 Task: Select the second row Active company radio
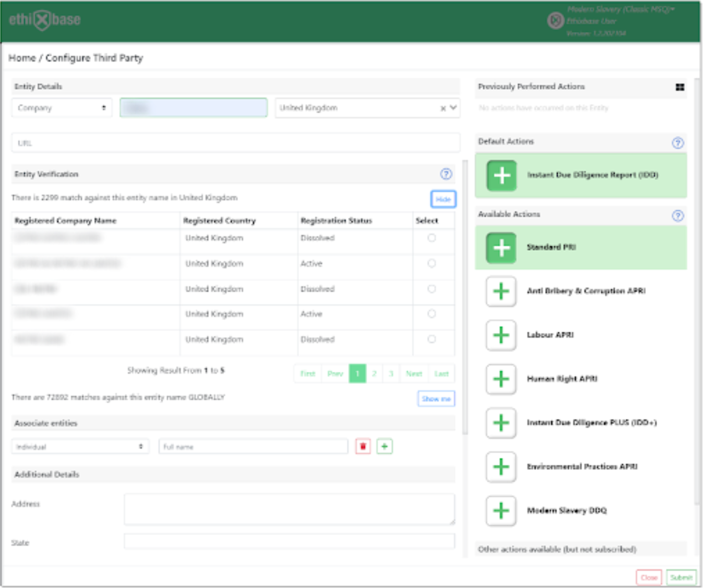(x=431, y=264)
